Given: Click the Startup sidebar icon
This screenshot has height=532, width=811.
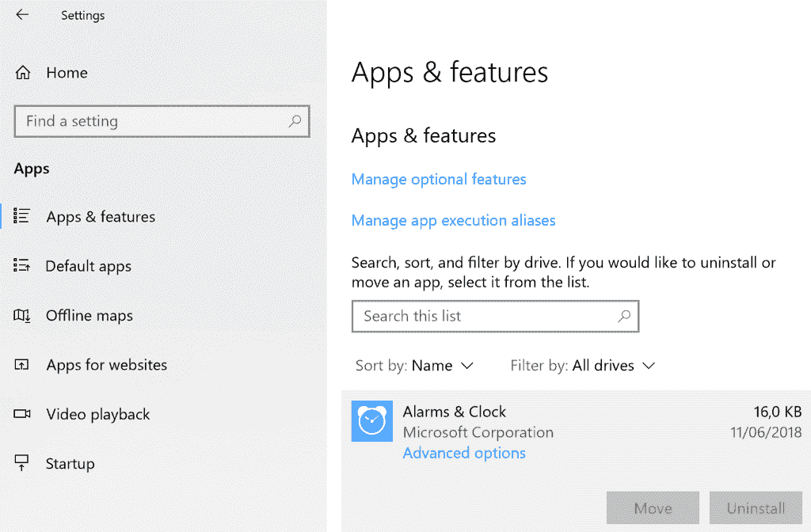Looking at the screenshot, I should point(21,462).
